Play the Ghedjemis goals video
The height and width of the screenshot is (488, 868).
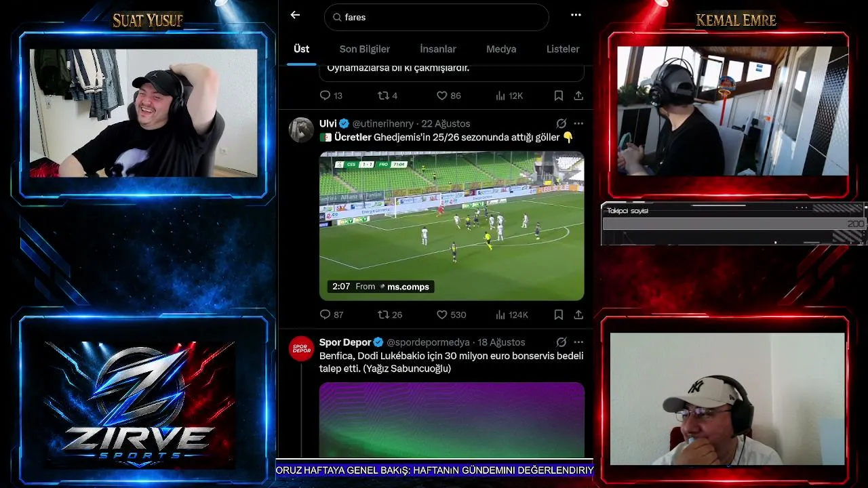[x=452, y=226]
